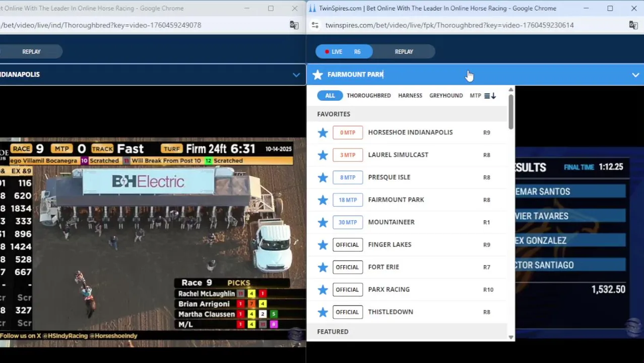Click scrollbar down arrow of track list
Image resolution: width=644 pixels, height=363 pixels.
[x=511, y=337]
